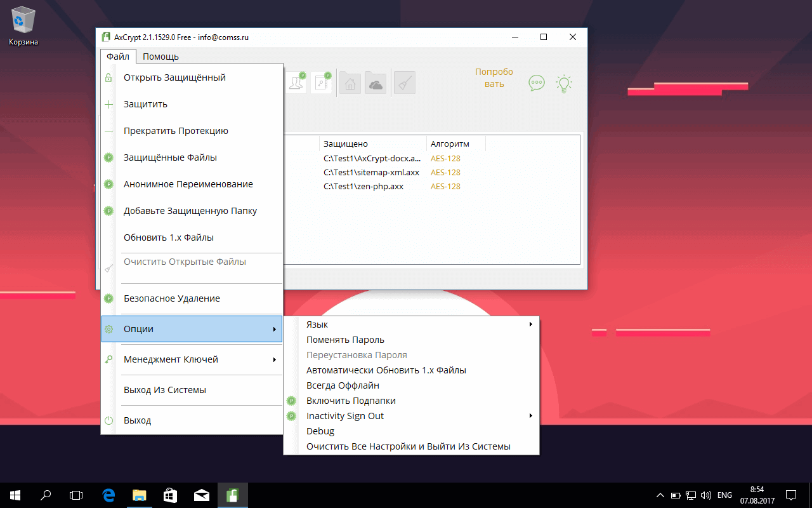This screenshot has height=508, width=812.
Task: Click AES-128 in the sitemap-xml.axx row
Action: (x=445, y=172)
